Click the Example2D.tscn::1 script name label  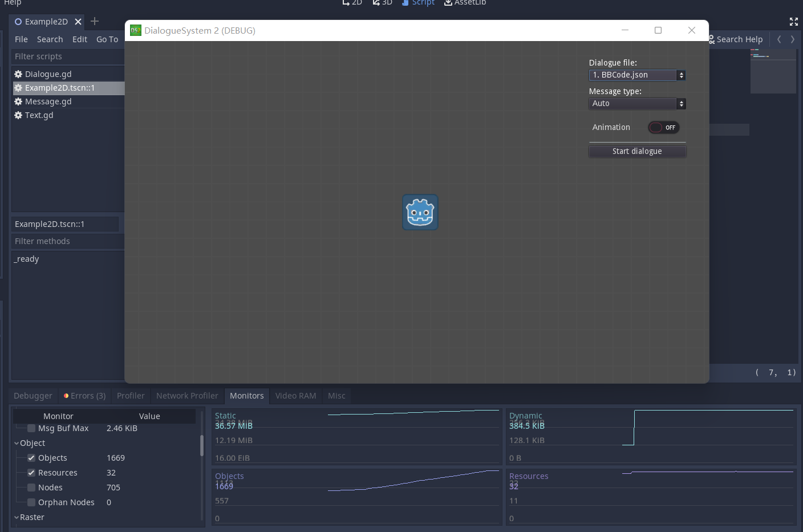(65, 224)
